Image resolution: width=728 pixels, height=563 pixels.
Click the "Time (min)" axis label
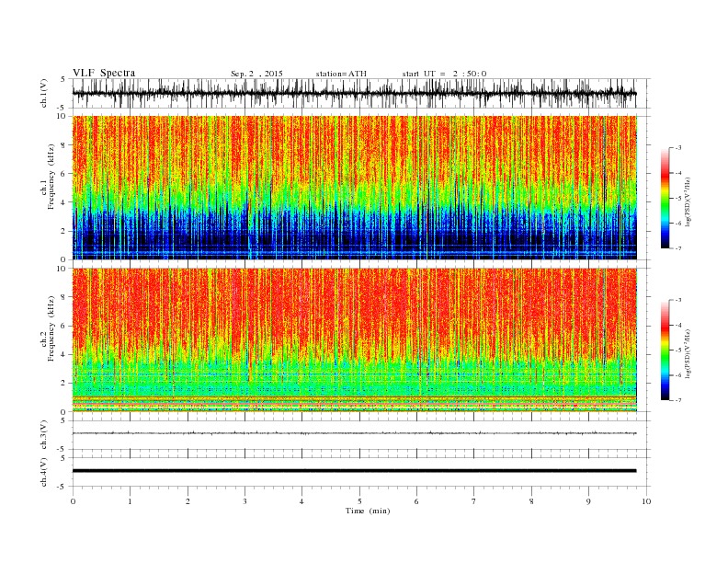tap(368, 511)
